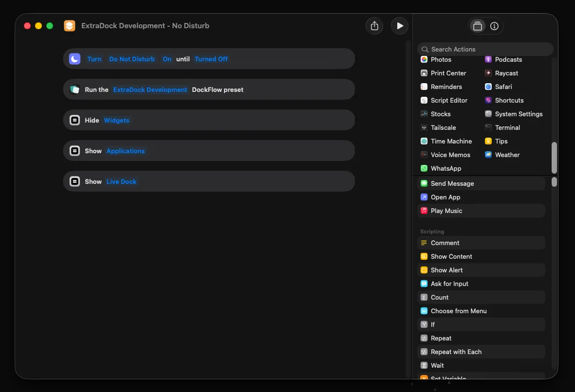Open WhatsApp actions
This screenshot has height=392, width=575.
click(441, 168)
